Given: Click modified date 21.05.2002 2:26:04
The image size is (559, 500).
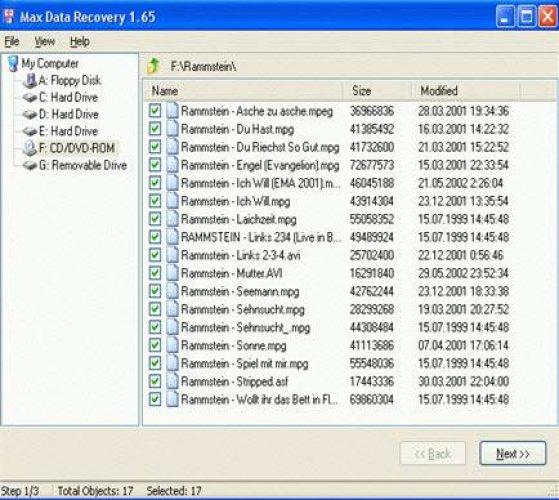Looking at the screenshot, I should [x=460, y=183].
